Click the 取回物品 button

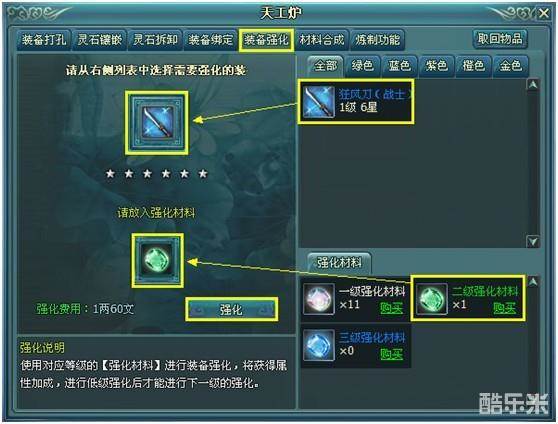(500, 38)
